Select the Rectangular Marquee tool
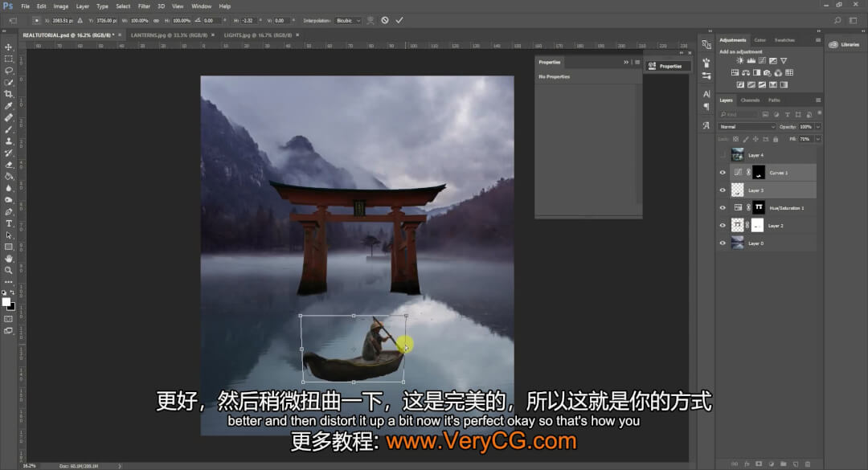868x470 pixels. pos(8,59)
